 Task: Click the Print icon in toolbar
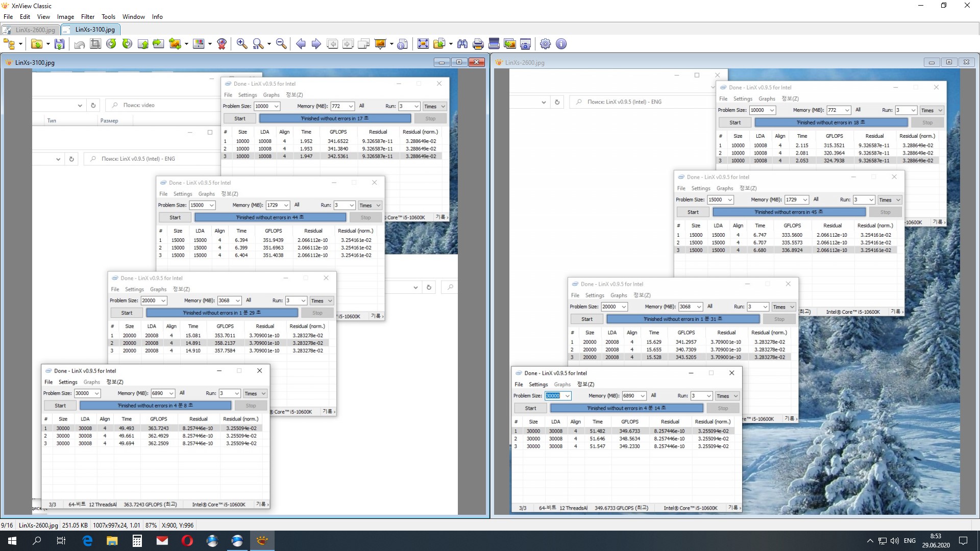(478, 44)
